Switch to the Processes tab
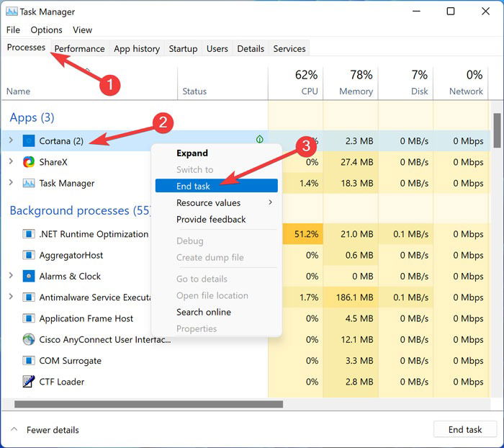This screenshot has width=504, height=448. click(26, 48)
